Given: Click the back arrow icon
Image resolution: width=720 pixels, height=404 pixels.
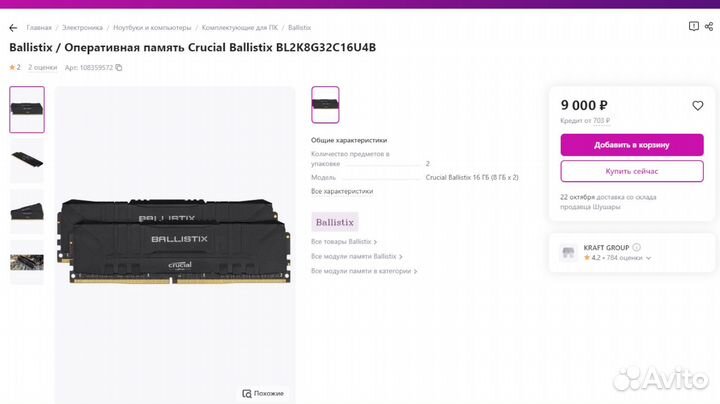Looking at the screenshot, I should pyautogui.click(x=13, y=28).
